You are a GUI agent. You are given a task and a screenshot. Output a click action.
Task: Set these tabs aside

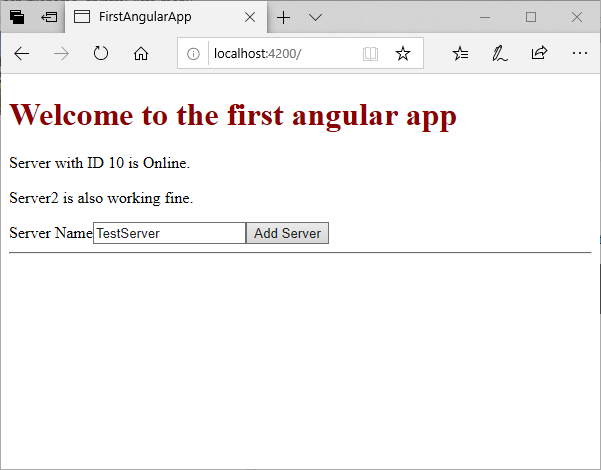click(49, 17)
